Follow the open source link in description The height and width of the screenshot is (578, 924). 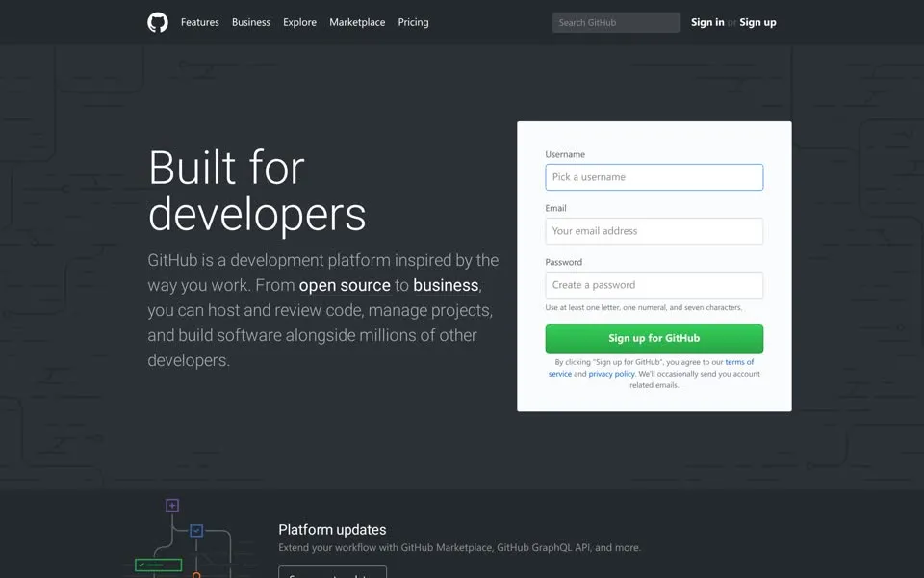(345, 285)
